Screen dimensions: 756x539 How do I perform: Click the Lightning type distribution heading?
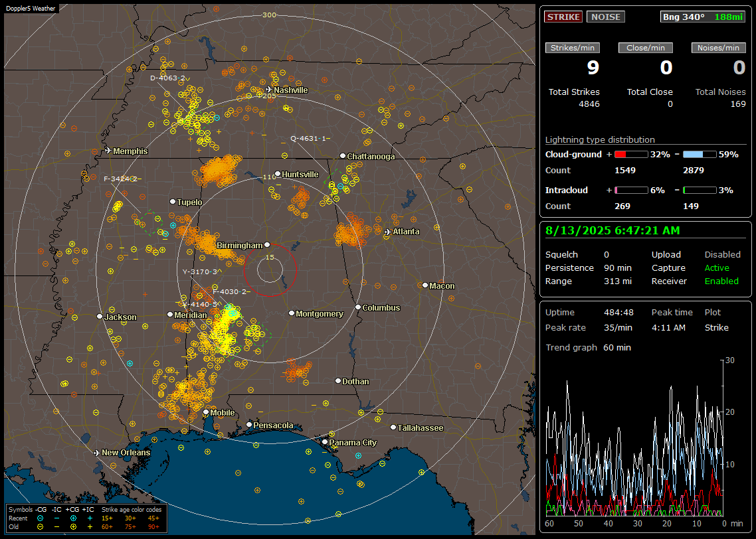point(600,139)
